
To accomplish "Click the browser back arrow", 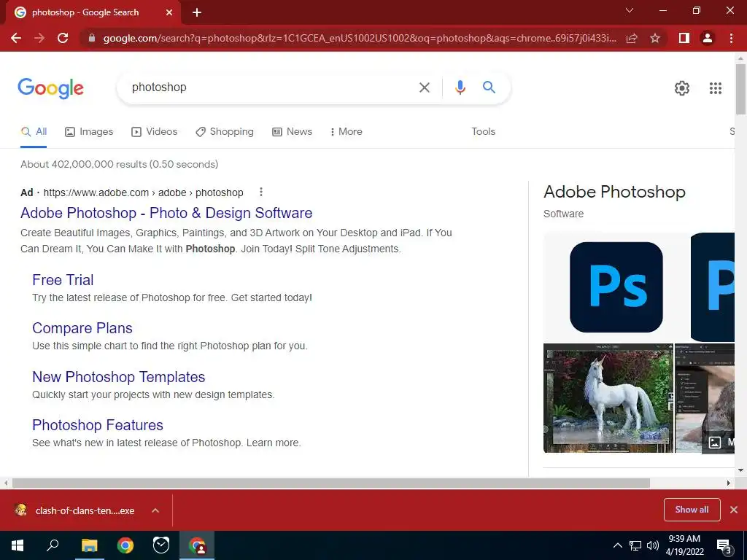I will point(16,38).
